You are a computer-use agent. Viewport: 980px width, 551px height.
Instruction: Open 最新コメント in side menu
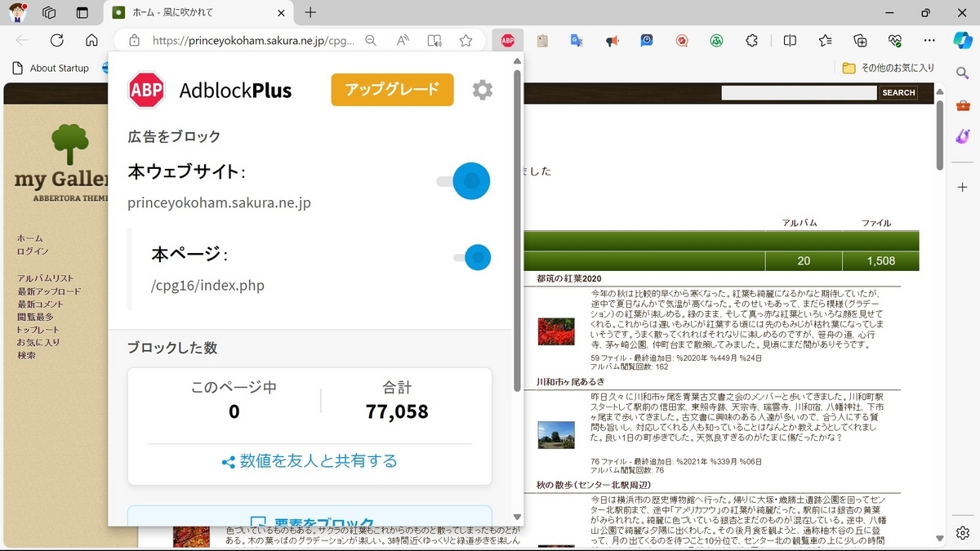[x=40, y=304]
